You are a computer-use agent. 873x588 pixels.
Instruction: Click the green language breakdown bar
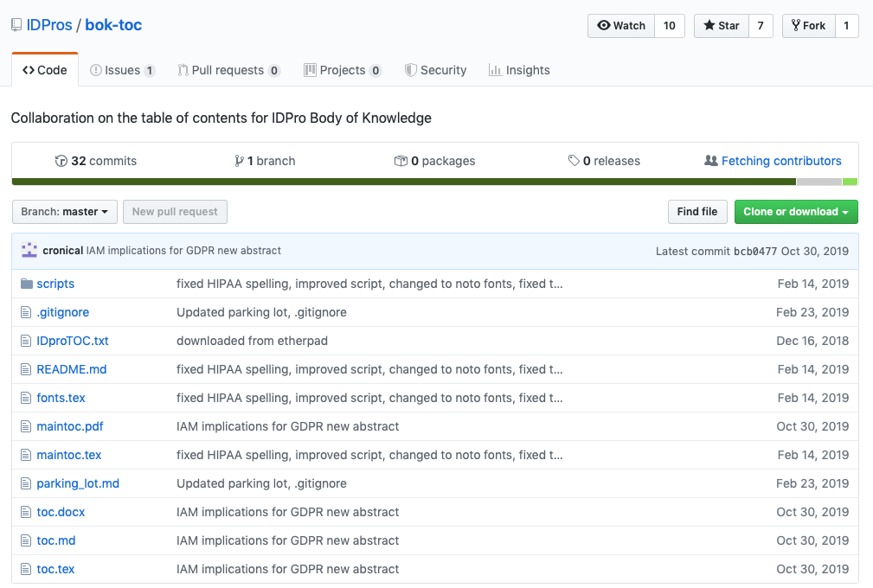(403, 182)
